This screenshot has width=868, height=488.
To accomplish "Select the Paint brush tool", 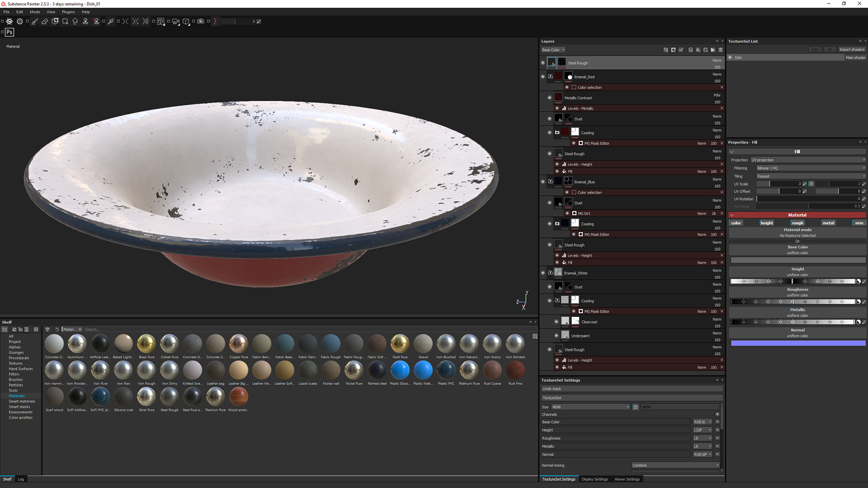I will click(x=34, y=21).
